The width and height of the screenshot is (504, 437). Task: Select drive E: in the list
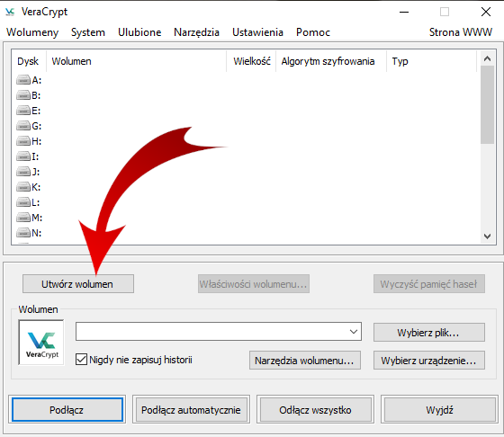(29, 111)
